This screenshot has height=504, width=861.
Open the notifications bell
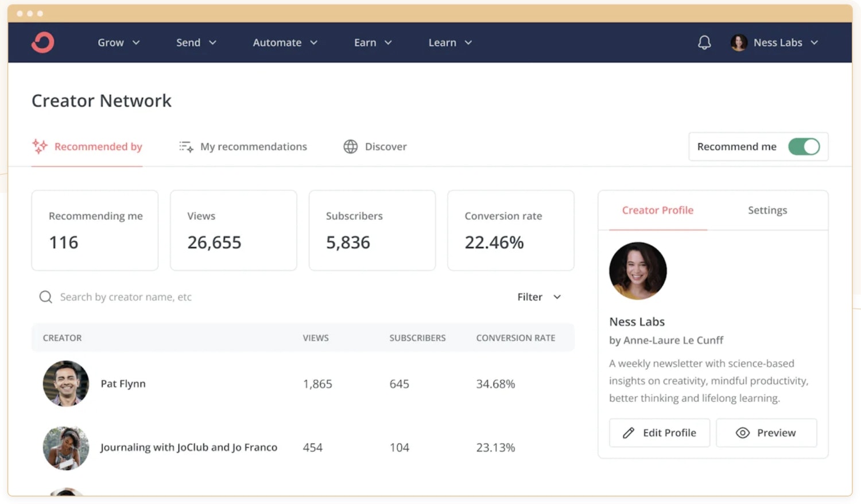click(704, 42)
